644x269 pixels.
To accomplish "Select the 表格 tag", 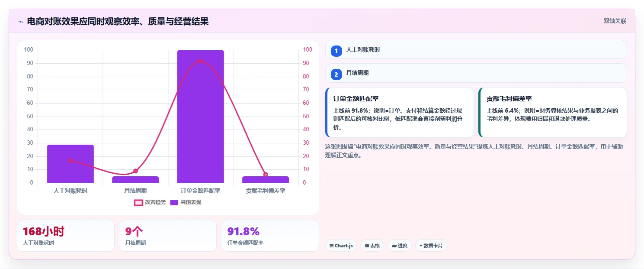I will coord(372,246).
